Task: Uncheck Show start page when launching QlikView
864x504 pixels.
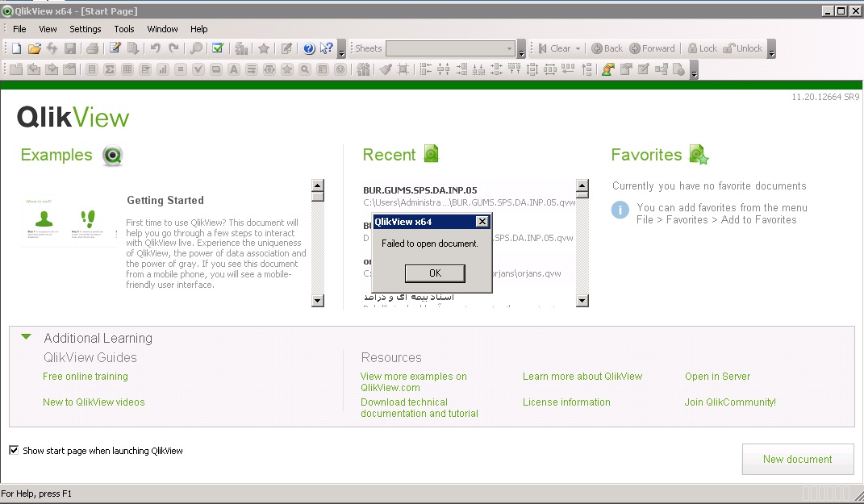Action: click(x=14, y=450)
